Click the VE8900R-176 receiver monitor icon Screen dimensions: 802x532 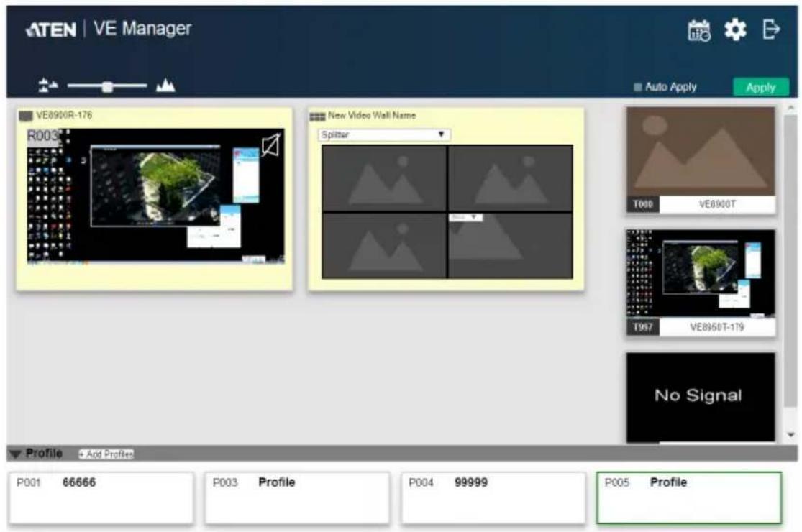tap(26, 116)
